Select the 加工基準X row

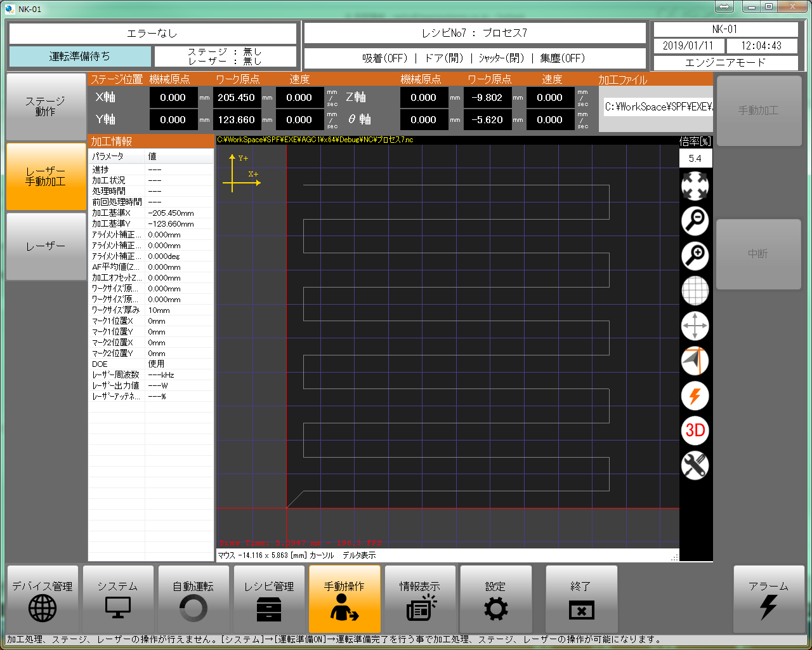[151, 213]
